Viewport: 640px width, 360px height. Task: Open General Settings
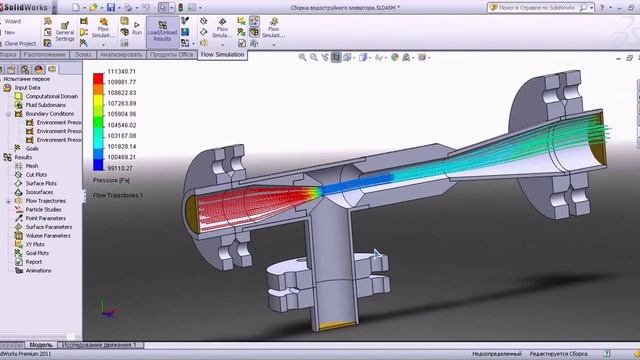point(65,31)
